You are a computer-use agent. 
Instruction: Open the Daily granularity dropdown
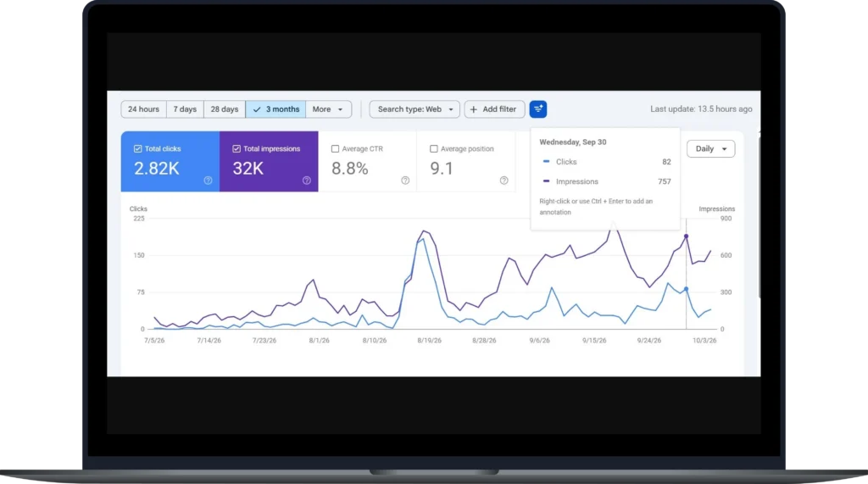tap(711, 149)
